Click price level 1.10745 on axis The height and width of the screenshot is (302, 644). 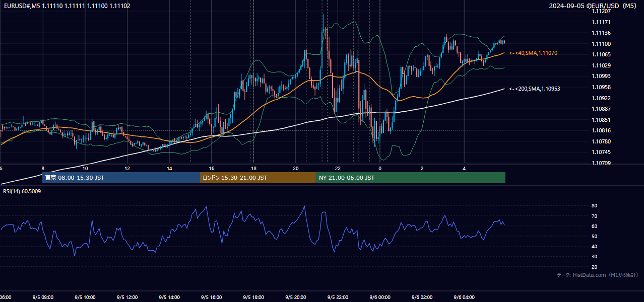pos(601,152)
